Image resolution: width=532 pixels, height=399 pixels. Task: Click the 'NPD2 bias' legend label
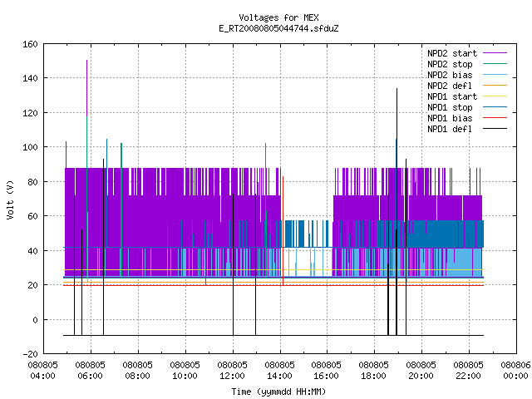(x=450, y=75)
